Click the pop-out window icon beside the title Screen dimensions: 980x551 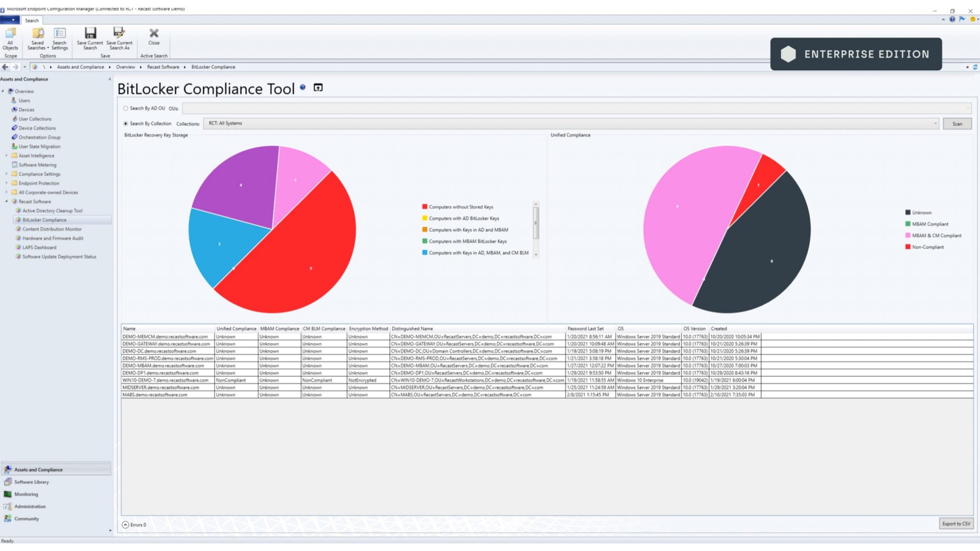[318, 88]
